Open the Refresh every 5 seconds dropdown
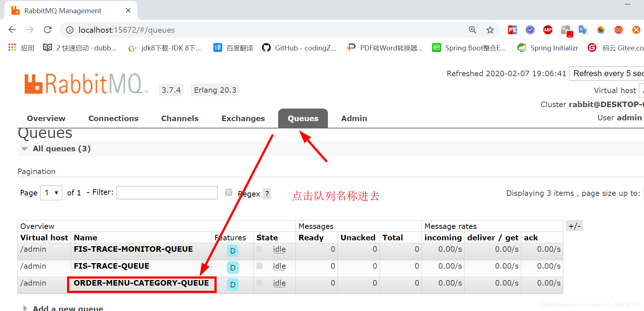 pos(607,73)
